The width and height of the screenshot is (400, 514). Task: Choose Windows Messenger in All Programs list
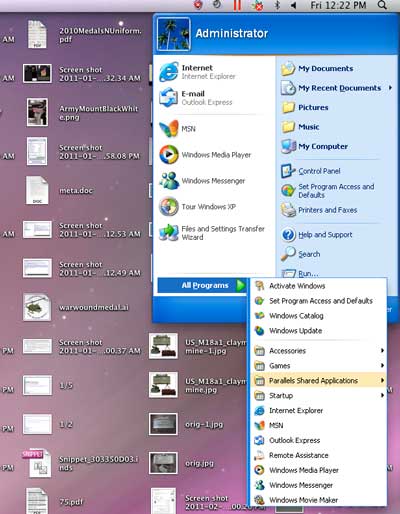(x=319, y=485)
